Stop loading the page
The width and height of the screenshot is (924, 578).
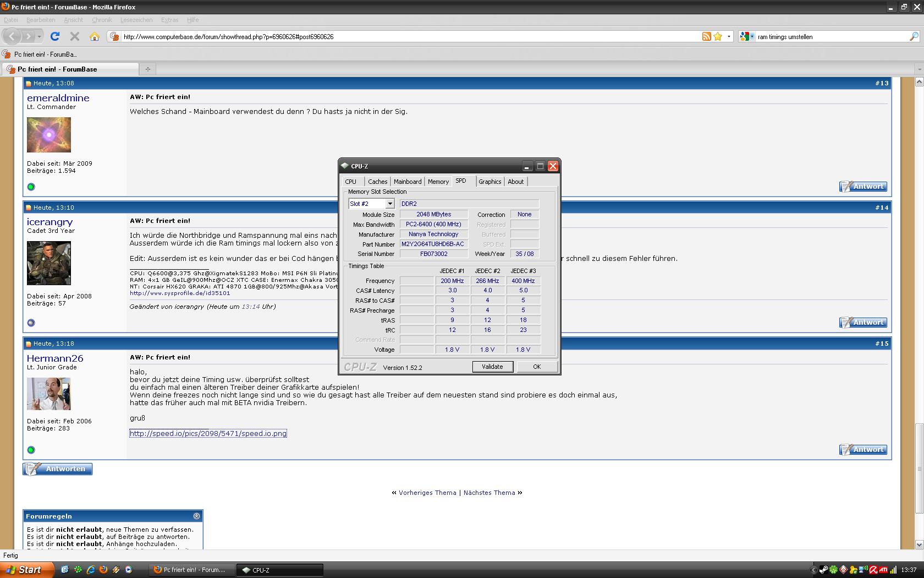pyautogui.click(x=75, y=36)
